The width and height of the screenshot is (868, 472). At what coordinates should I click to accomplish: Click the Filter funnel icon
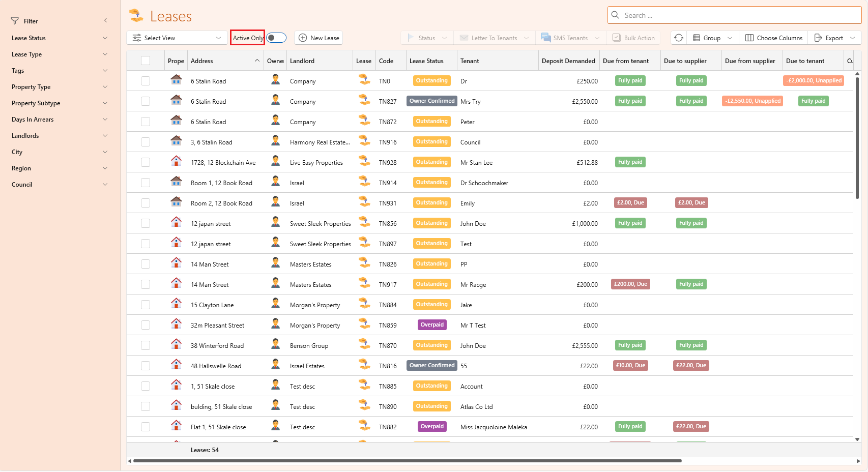coord(15,21)
